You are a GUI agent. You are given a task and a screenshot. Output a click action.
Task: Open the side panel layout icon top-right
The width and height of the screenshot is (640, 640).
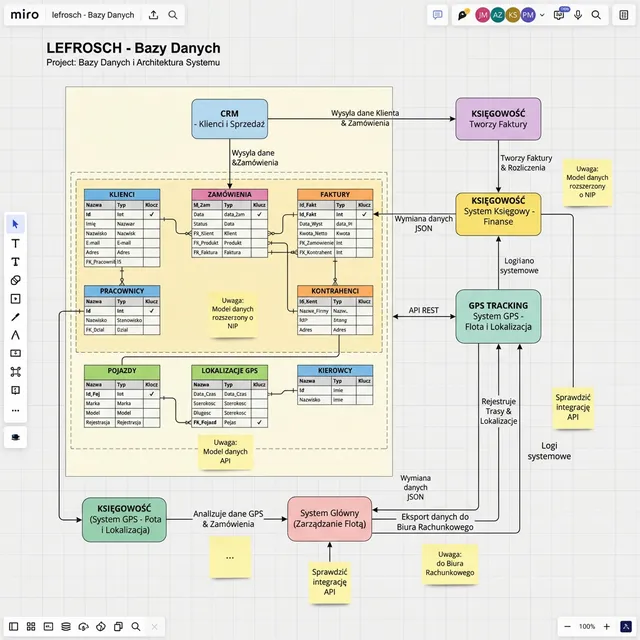pyautogui.click(x=624, y=15)
